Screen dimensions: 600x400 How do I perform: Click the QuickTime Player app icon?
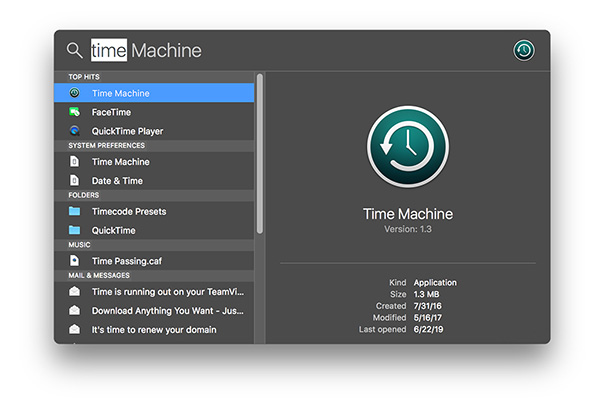74,131
